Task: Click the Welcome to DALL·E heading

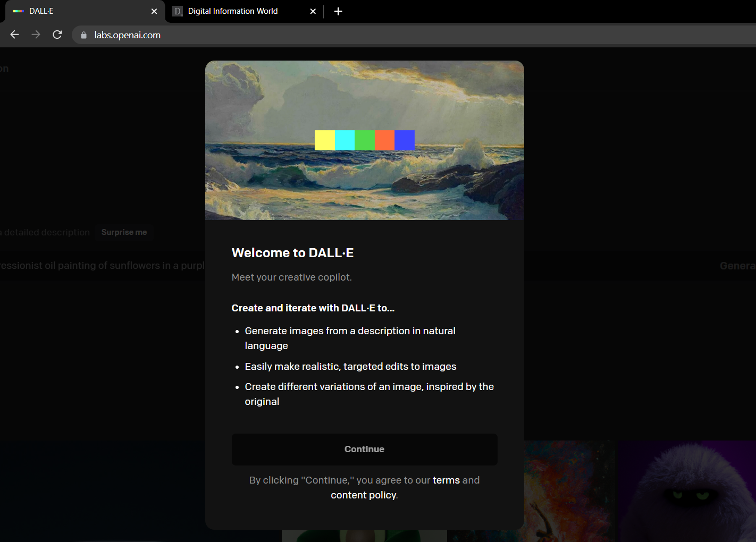Action: 292,253
